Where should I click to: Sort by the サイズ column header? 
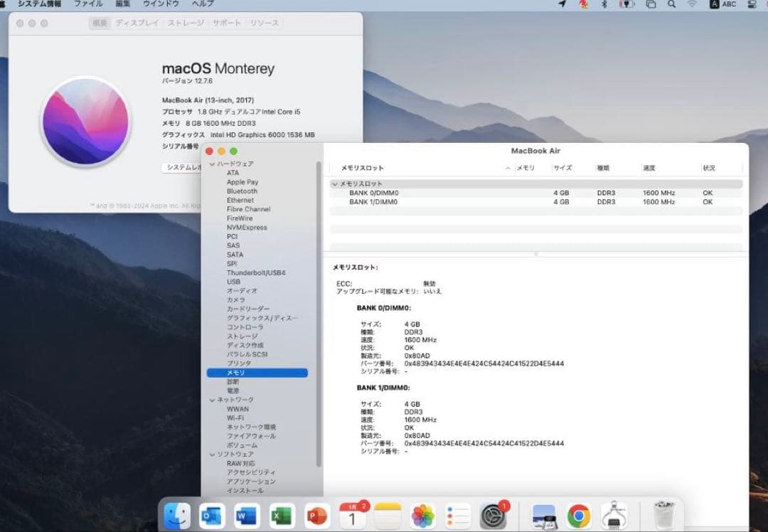[562, 168]
